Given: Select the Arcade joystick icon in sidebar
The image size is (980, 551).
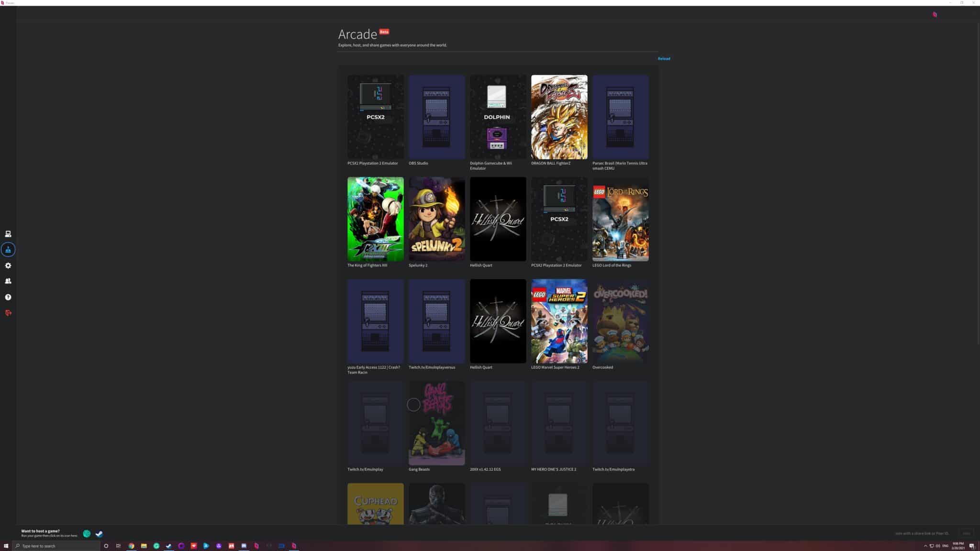Looking at the screenshot, I should [x=8, y=249].
